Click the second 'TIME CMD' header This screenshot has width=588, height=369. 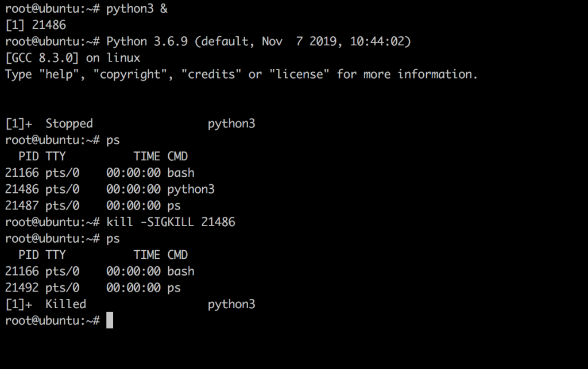pyautogui.click(x=161, y=255)
